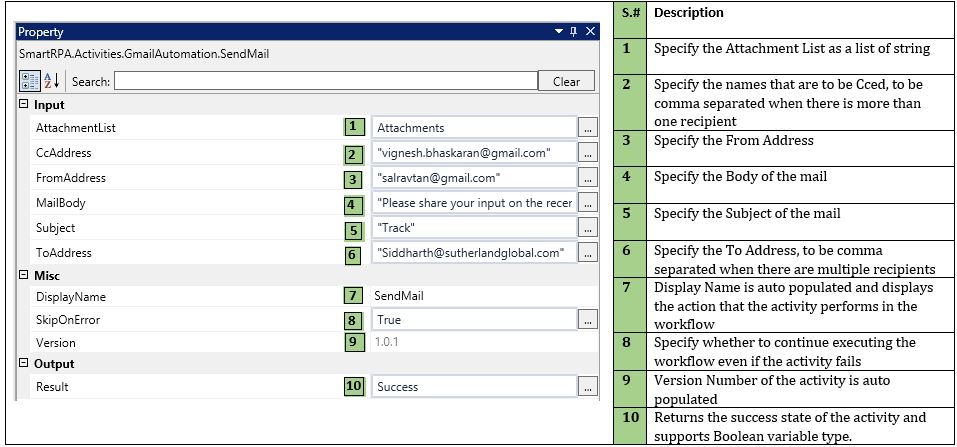Collapse the Misc section

pyautogui.click(x=24, y=275)
